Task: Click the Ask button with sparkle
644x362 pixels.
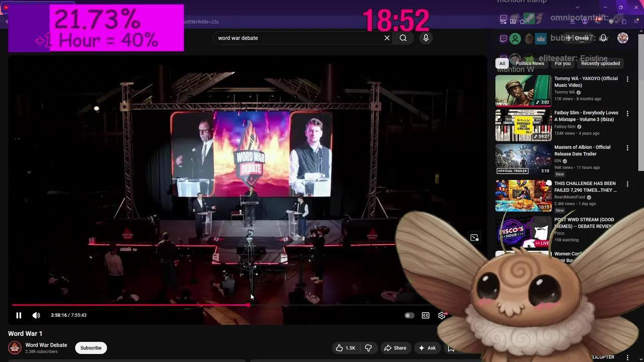Action: pos(427,348)
